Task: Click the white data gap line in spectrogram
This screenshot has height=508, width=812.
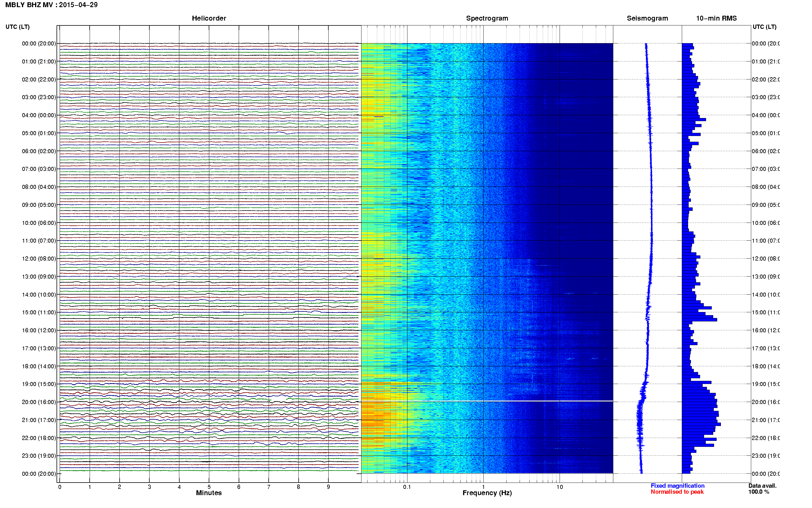Action: [x=487, y=401]
